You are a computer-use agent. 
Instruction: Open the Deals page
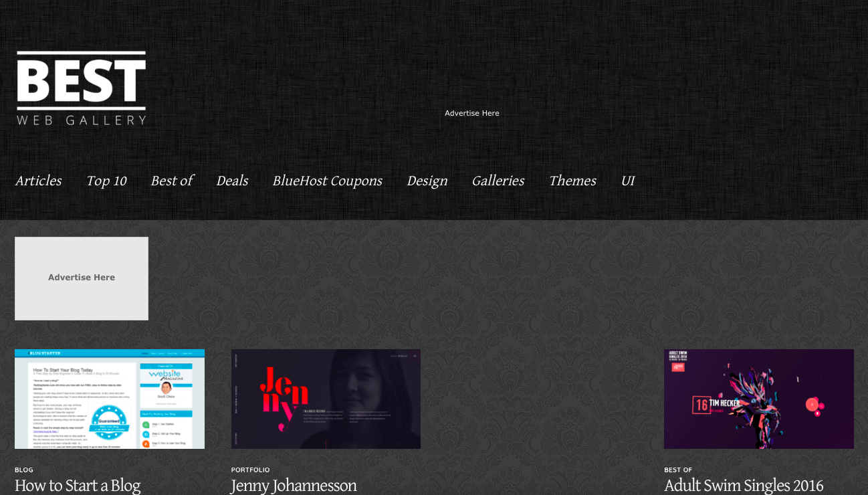coord(231,181)
